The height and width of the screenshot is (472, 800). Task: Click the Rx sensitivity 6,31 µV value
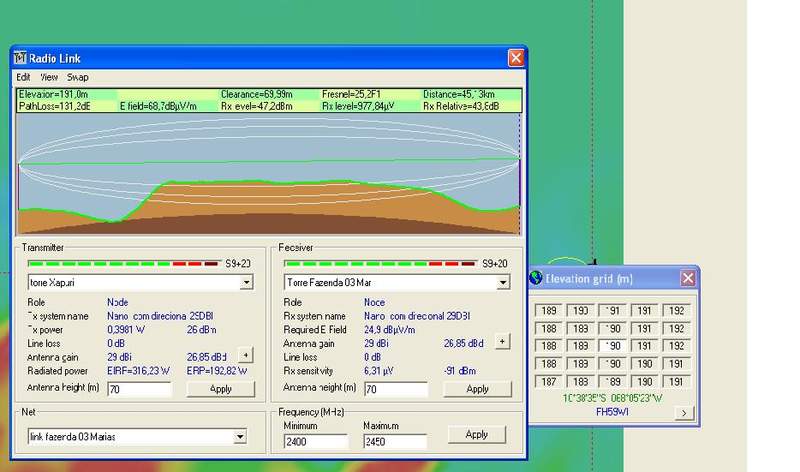(379, 371)
